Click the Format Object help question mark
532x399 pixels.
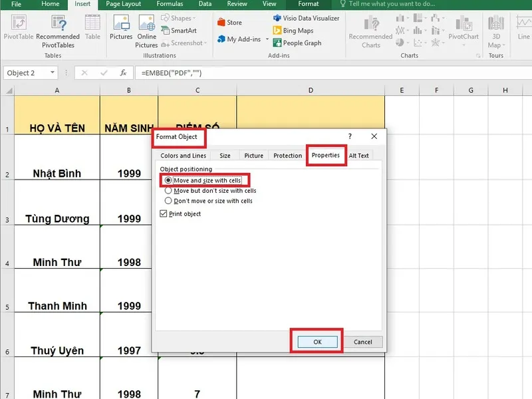click(350, 136)
